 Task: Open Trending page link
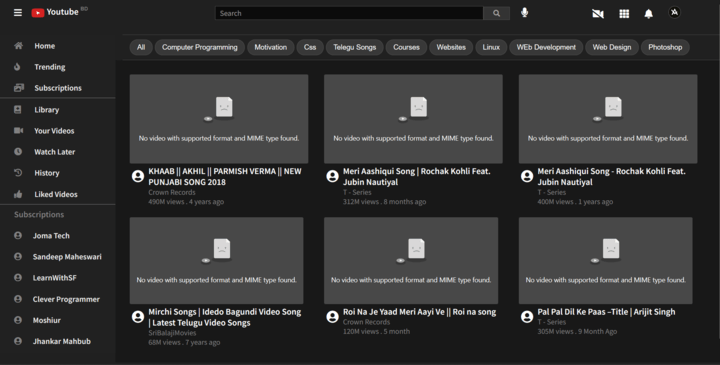(50, 67)
